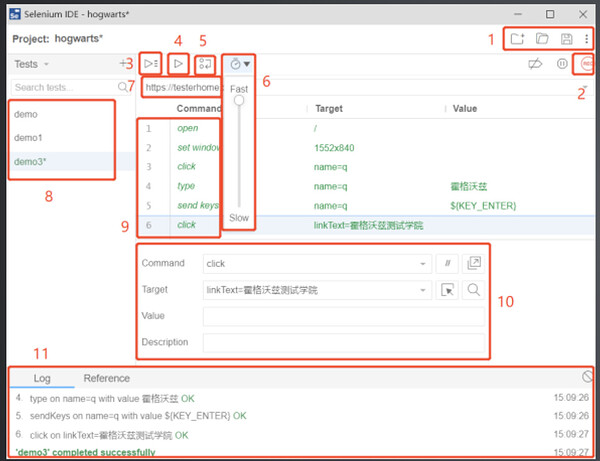
Task: Select the demo1 test
Action: pos(28,137)
